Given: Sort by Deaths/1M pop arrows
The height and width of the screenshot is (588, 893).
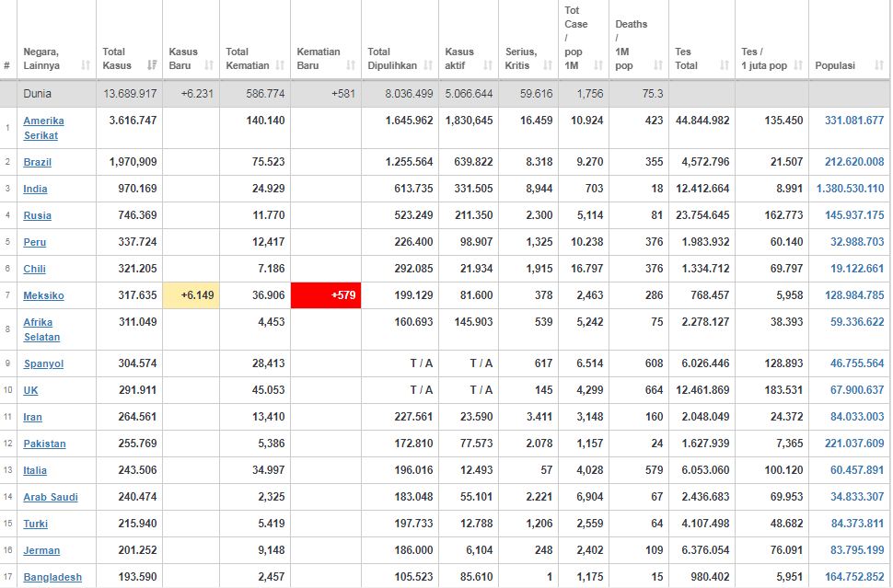Looking at the screenshot, I should point(658,65).
